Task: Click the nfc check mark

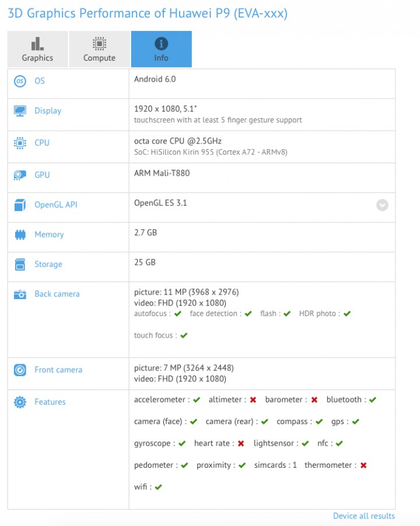Action: [339, 443]
